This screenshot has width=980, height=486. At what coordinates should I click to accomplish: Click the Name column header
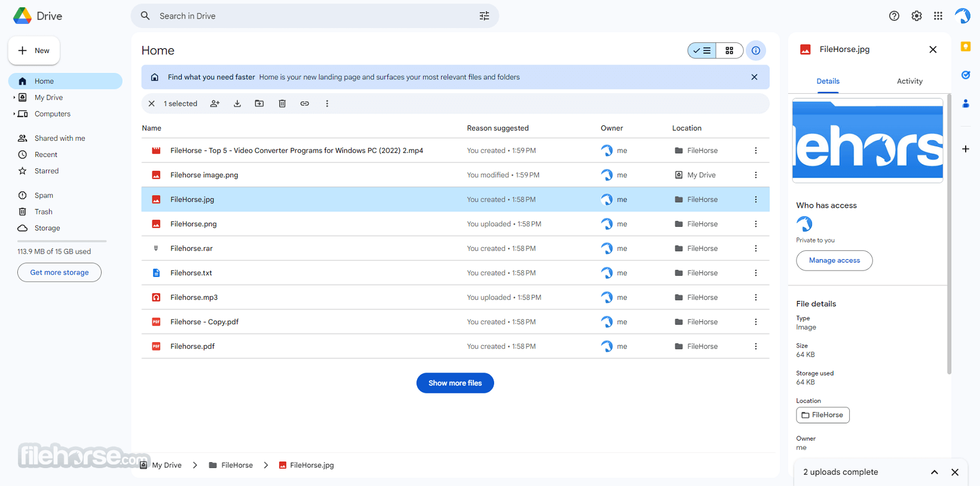coord(151,128)
